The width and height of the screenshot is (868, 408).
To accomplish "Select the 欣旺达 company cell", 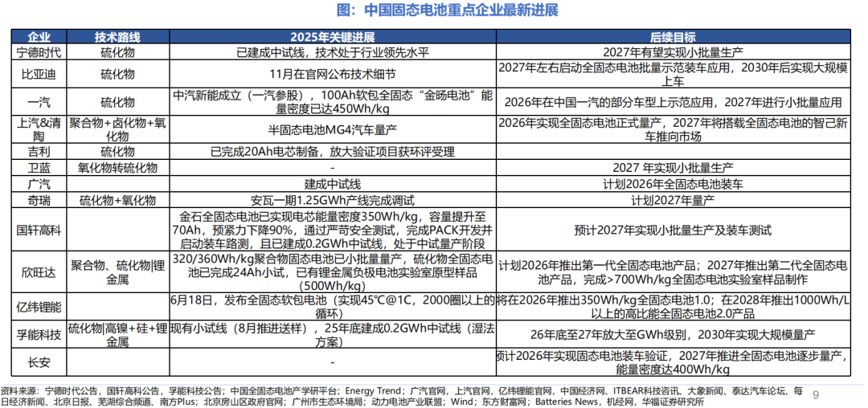I will coord(39,272).
